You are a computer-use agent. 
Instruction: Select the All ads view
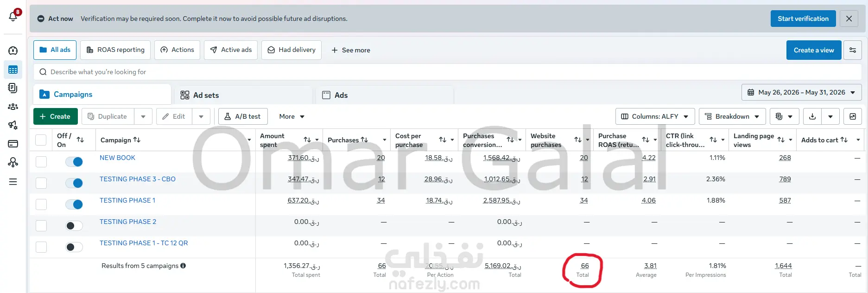pos(55,50)
